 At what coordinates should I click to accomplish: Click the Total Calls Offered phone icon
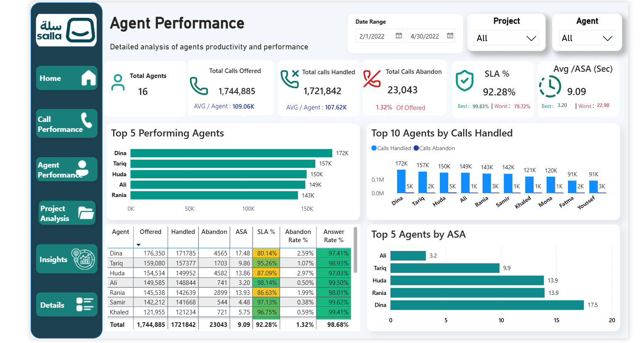pyautogui.click(x=199, y=86)
